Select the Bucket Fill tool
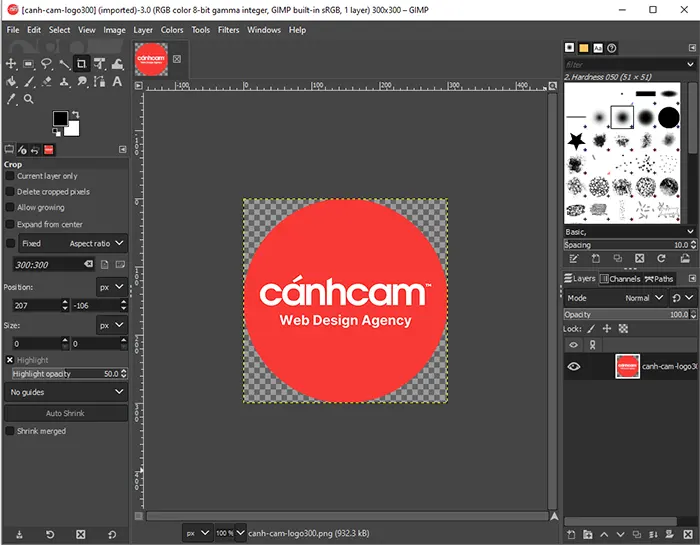The width and height of the screenshot is (700, 545). click(x=12, y=82)
